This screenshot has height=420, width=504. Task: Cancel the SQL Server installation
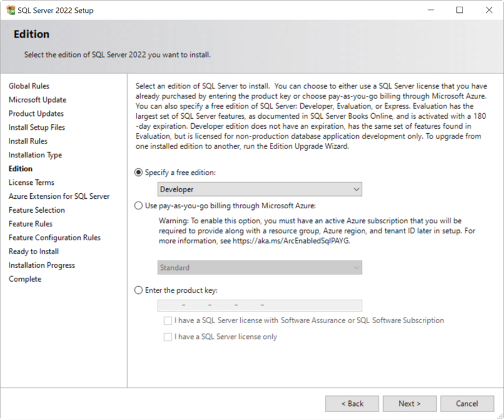pos(467,403)
